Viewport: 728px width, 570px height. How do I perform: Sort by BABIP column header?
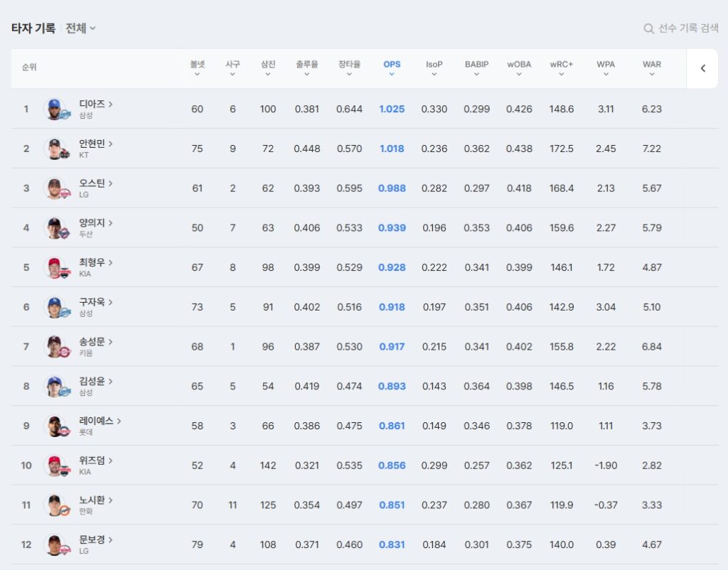tap(476, 68)
